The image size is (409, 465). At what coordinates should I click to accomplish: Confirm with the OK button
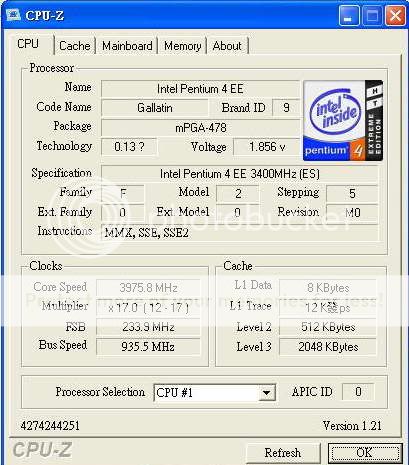(365, 453)
